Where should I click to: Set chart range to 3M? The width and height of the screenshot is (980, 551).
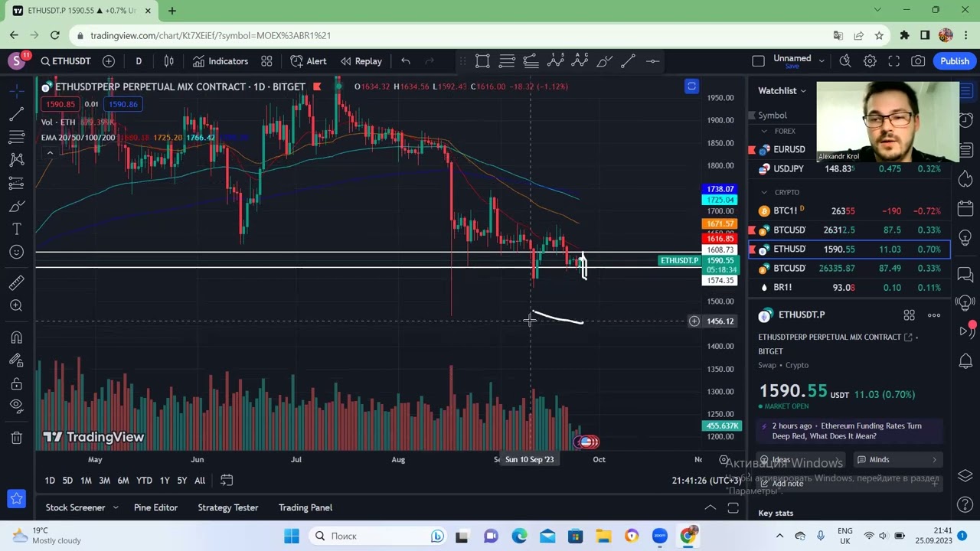104,481
